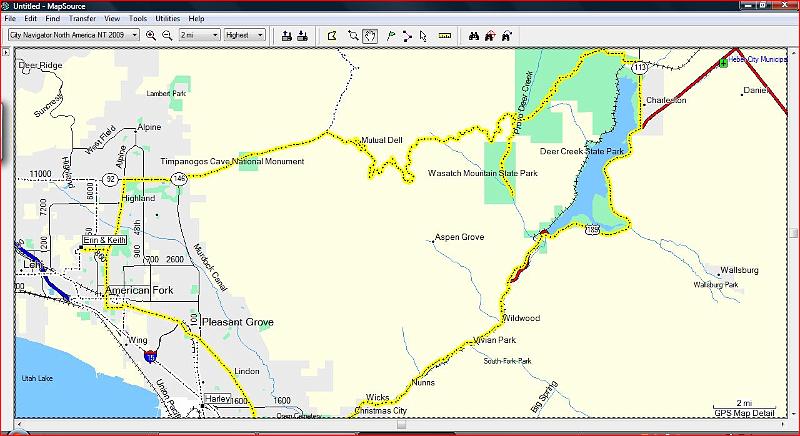Click the Murdock Canal label

pos(210,268)
